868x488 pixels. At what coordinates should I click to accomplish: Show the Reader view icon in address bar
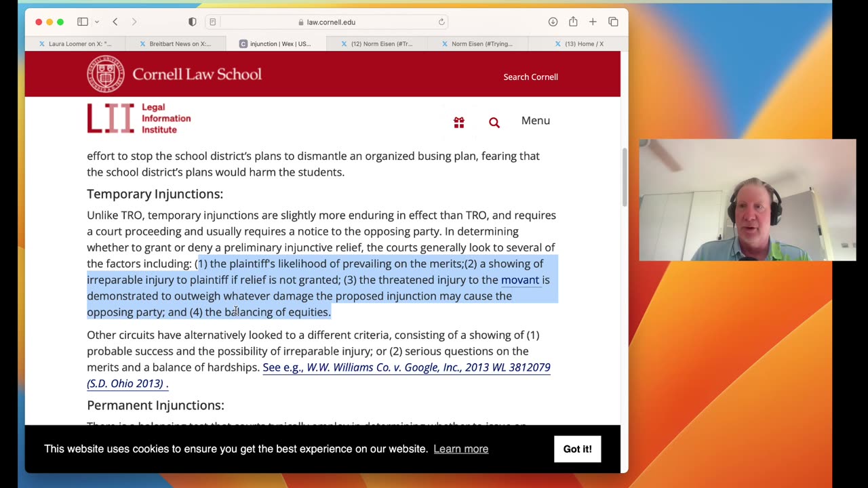(x=212, y=22)
